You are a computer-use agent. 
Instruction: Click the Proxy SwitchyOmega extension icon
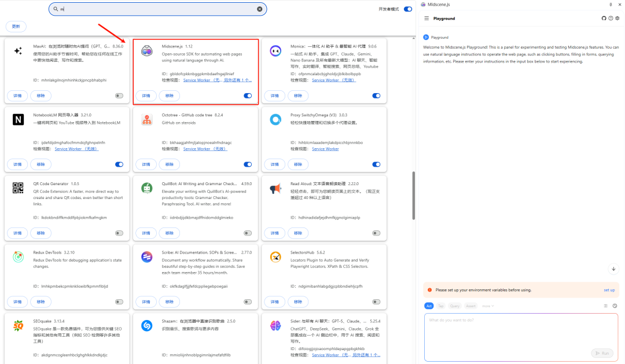point(275,120)
